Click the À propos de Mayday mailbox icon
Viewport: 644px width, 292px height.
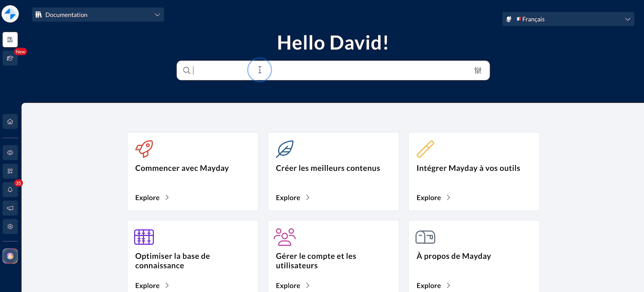point(425,237)
